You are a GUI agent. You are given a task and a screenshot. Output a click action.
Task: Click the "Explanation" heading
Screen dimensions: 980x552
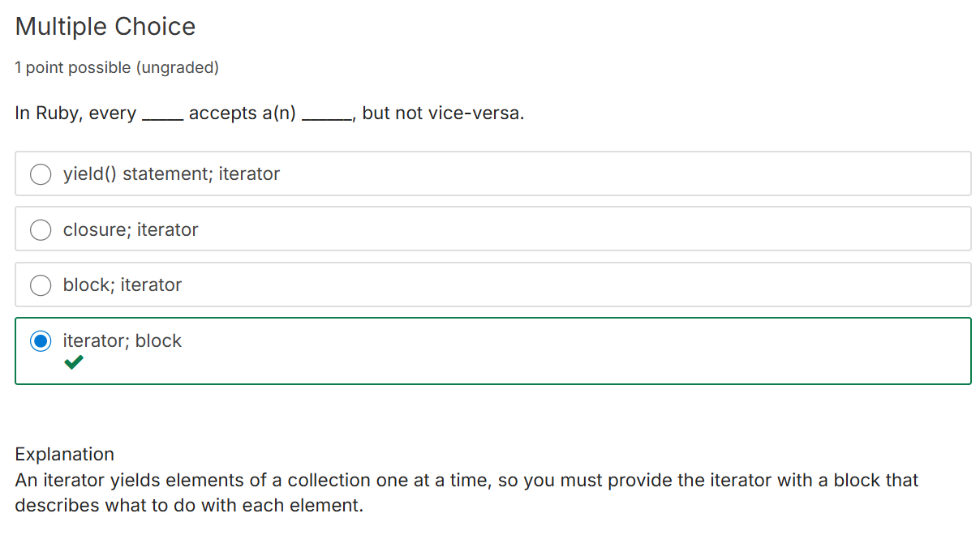pyautogui.click(x=64, y=454)
